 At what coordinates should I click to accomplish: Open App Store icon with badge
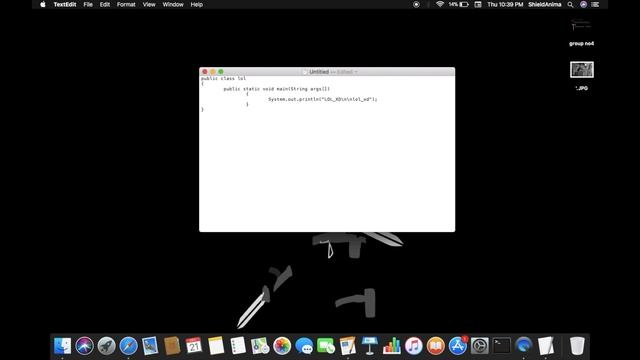(x=458, y=346)
